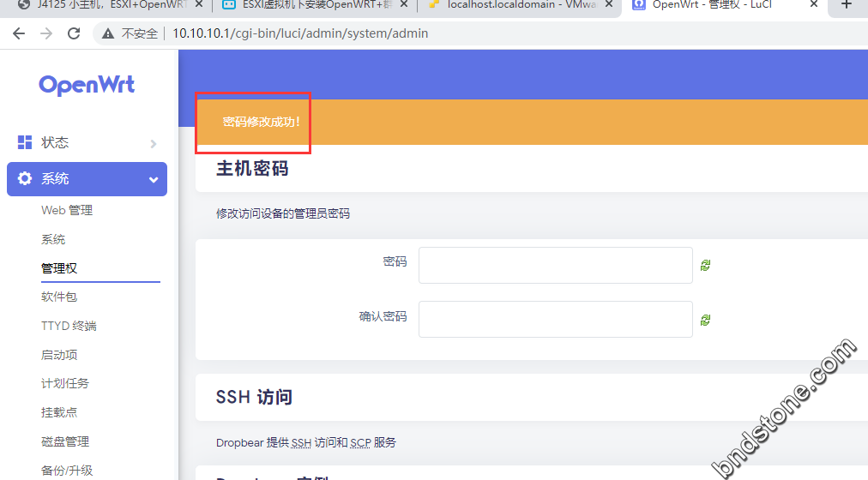
Task: Close the J4125 小主机 tab
Action: (x=199, y=4)
